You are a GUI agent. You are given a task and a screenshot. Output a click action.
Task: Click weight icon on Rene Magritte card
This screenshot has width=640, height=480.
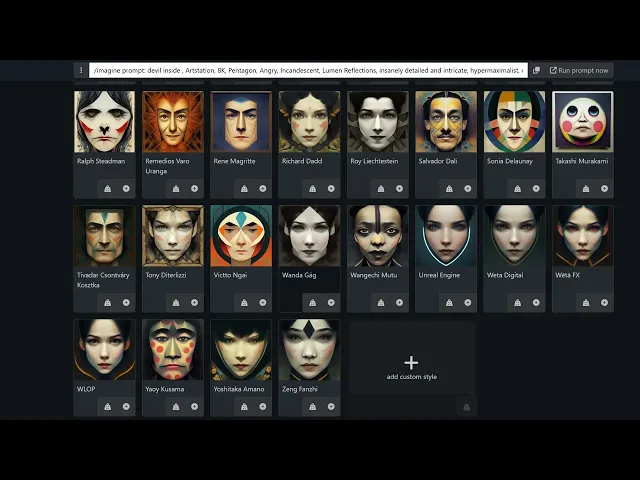tap(244, 189)
